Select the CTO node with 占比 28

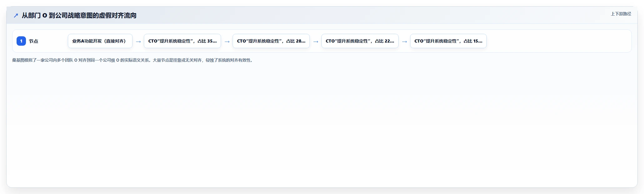point(271,41)
